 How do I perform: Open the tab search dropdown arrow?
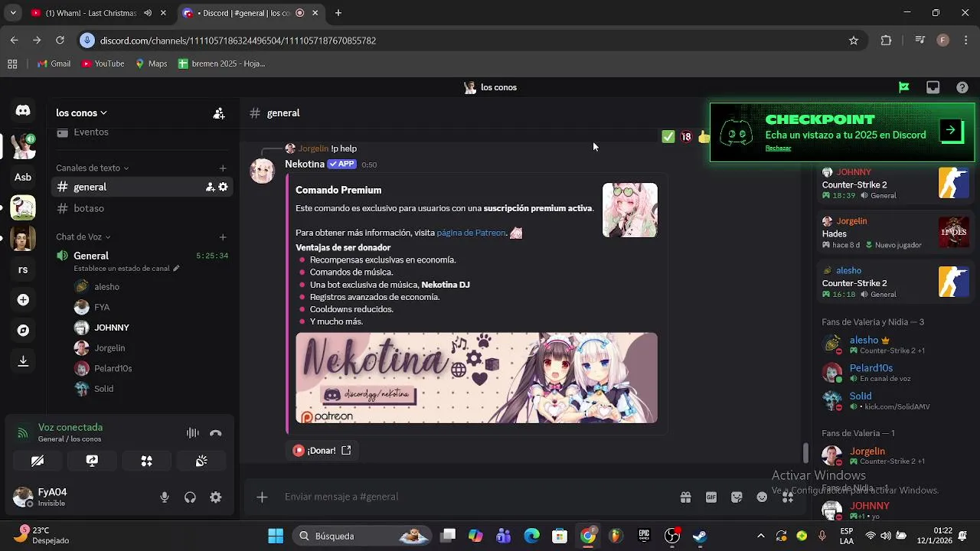(x=12, y=13)
